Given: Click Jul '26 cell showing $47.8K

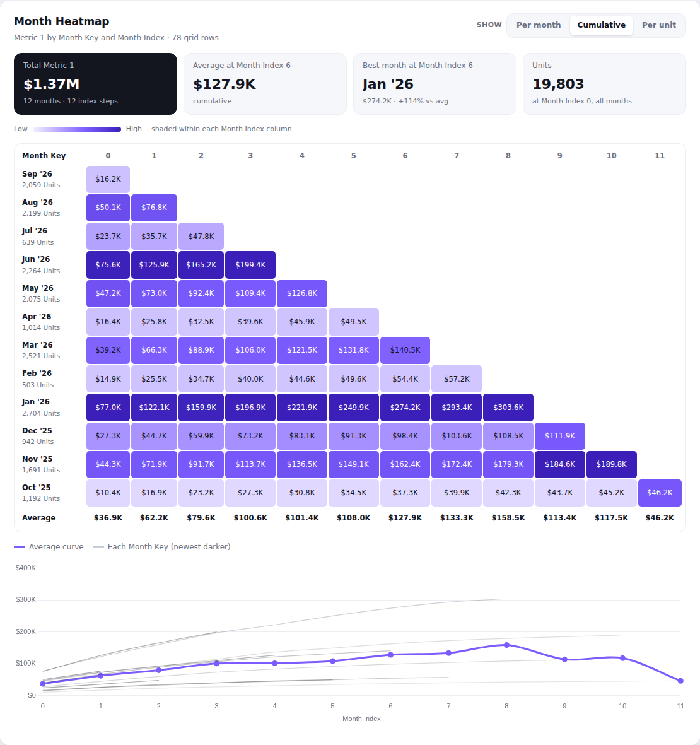Looking at the screenshot, I should click(201, 236).
